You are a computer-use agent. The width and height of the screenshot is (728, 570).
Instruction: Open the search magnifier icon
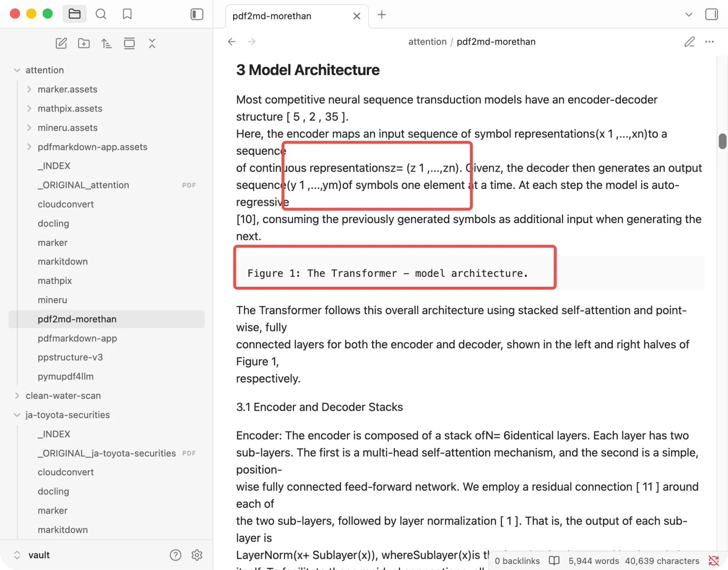(101, 14)
